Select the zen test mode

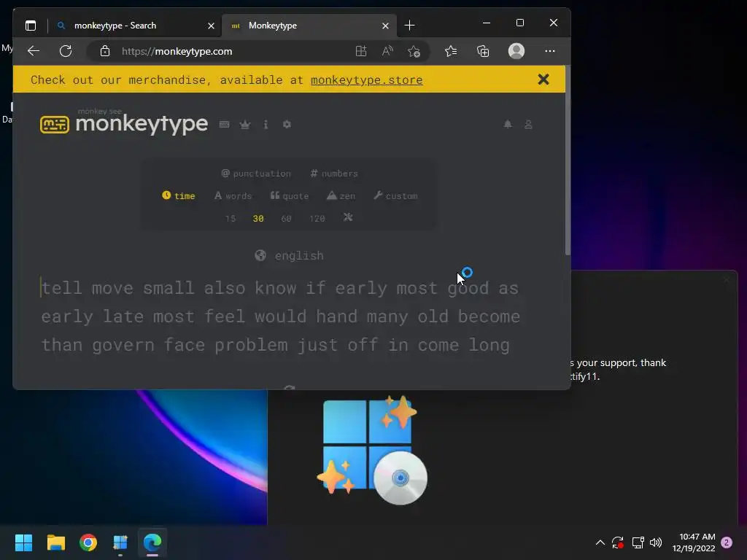coord(341,195)
